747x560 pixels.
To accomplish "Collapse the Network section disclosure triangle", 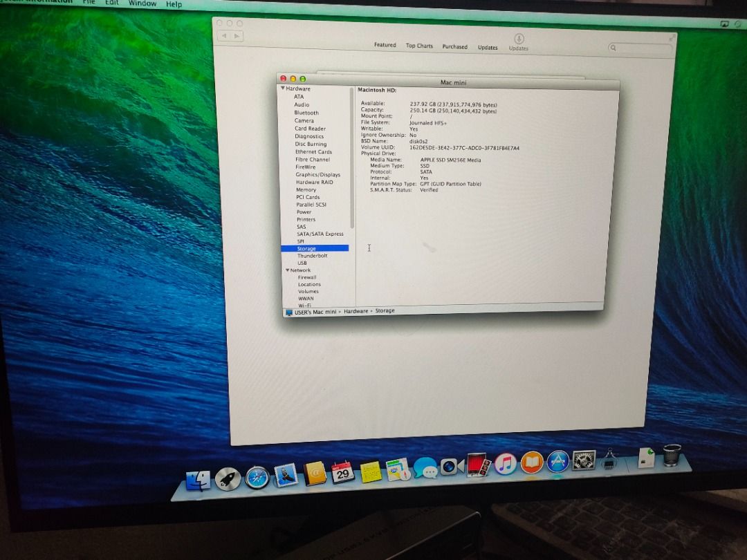I will click(287, 270).
